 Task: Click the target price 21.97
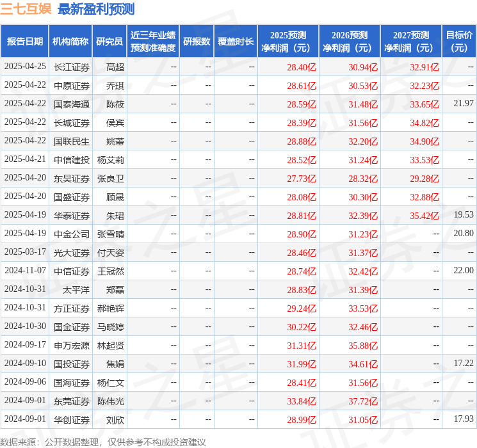(464, 104)
